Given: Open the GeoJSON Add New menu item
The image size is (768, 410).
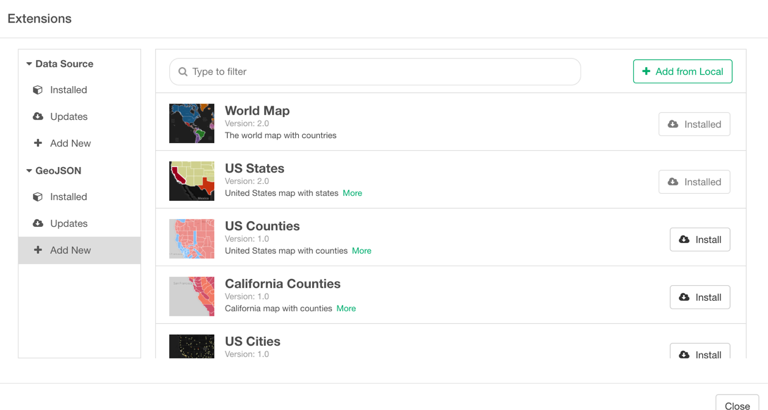Looking at the screenshot, I should point(70,250).
